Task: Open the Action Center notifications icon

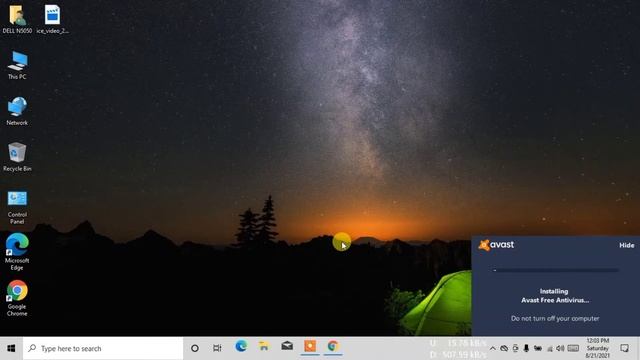Action: (x=624, y=348)
